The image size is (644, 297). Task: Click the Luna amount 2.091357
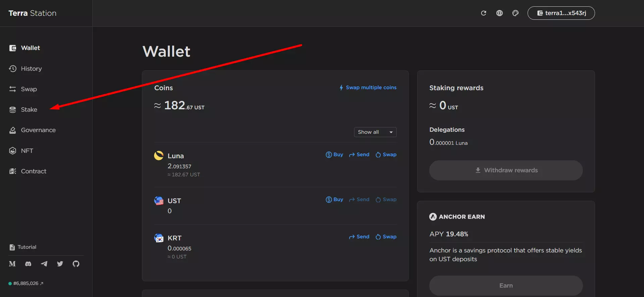pos(180,166)
